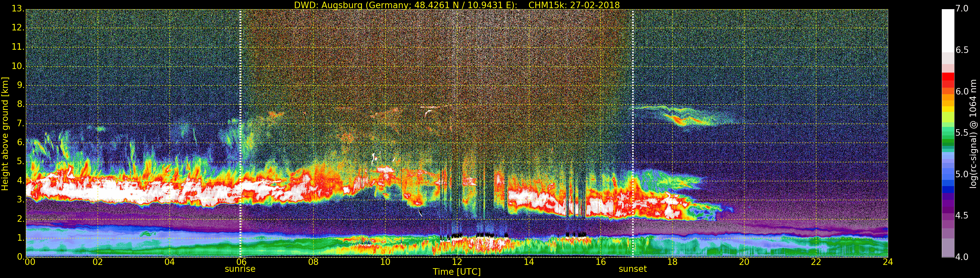Click the x-axis tick label '02'
Viewport: 980px width, 278px height.
[x=98, y=262]
